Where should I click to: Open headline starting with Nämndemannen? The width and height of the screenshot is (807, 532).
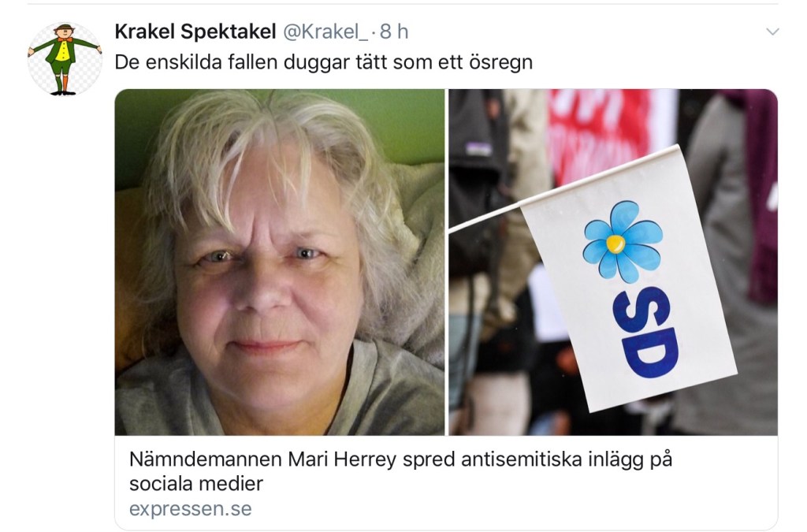[x=400, y=459]
